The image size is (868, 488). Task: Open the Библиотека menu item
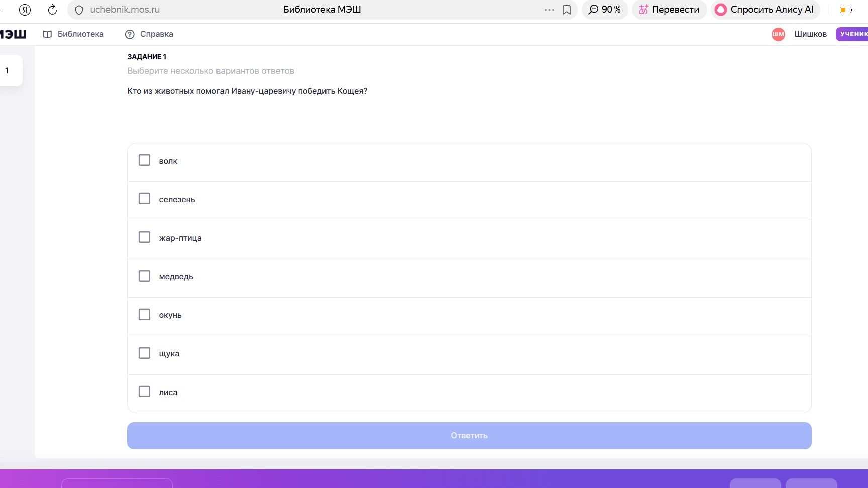point(73,34)
